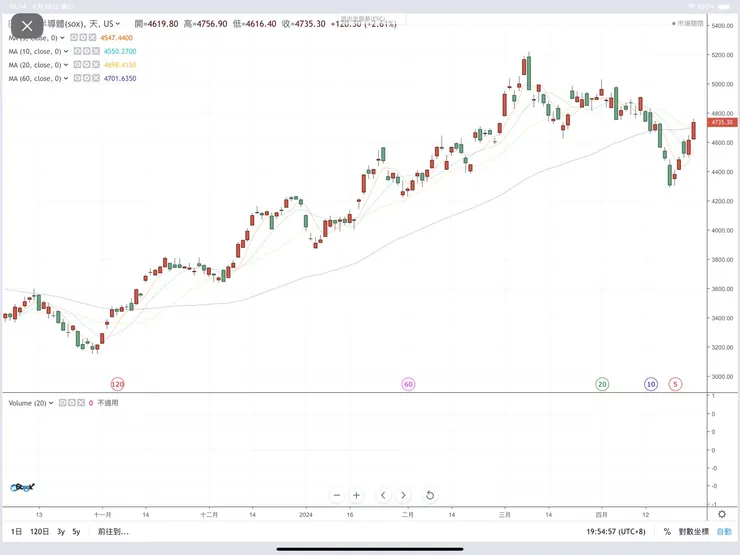Open settings for the MA (20, close, 0) indicator
This screenshot has height=555, width=740.
coord(87,65)
